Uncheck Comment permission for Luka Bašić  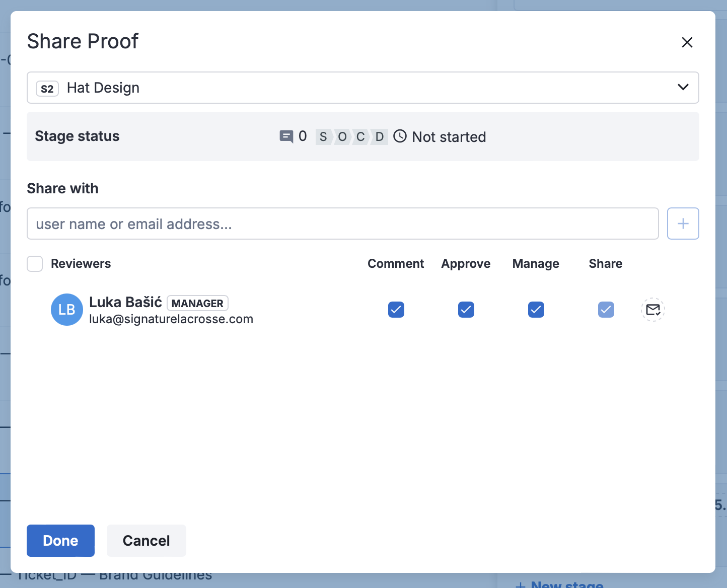click(x=396, y=310)
